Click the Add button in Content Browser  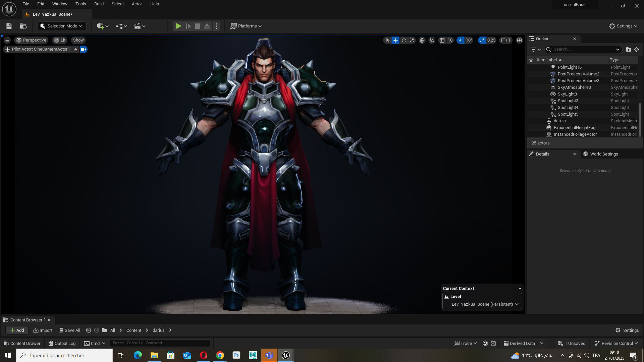tap(17, 330)
